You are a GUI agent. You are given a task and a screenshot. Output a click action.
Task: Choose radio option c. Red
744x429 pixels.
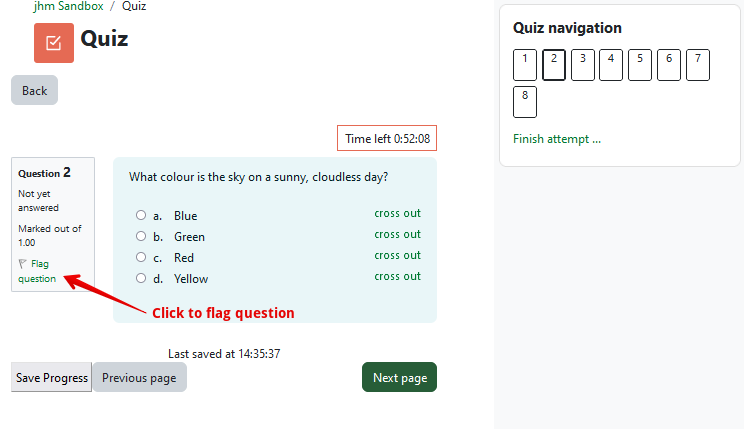pyautogui.click(x=141, y=257)
